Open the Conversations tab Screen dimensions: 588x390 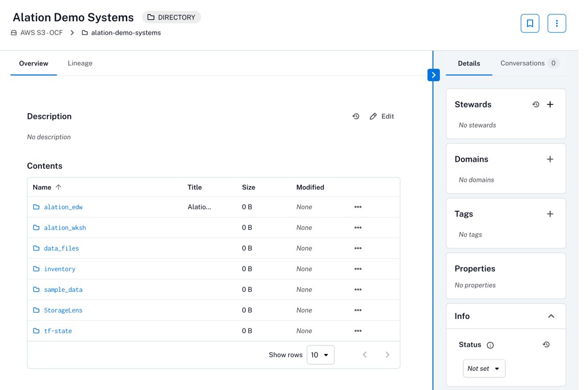[530, 64]
